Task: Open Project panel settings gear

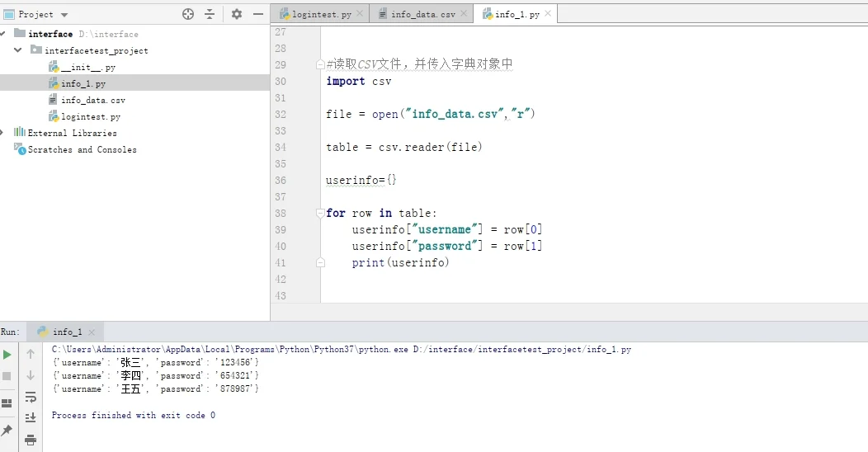Action: tap(236, 14)
